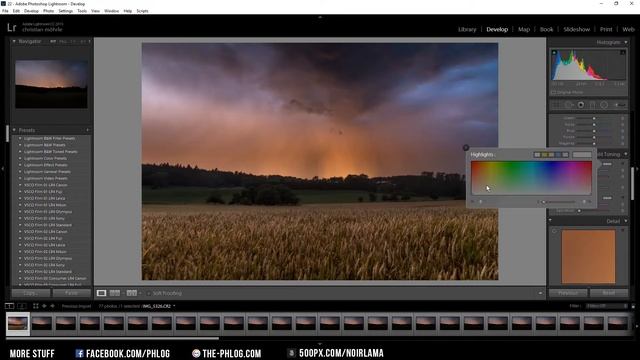This screenshot has width=640, height=360.
Task: Click the Reset button
Action: [x=609, y=293]
